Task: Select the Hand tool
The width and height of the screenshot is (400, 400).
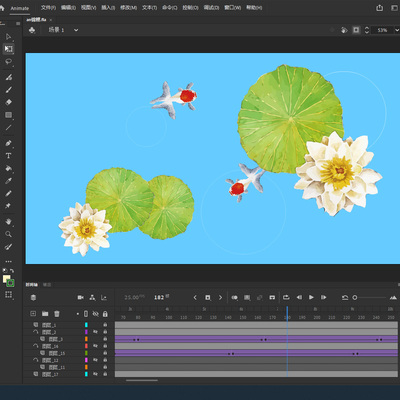Action: [x=9, y=221]
